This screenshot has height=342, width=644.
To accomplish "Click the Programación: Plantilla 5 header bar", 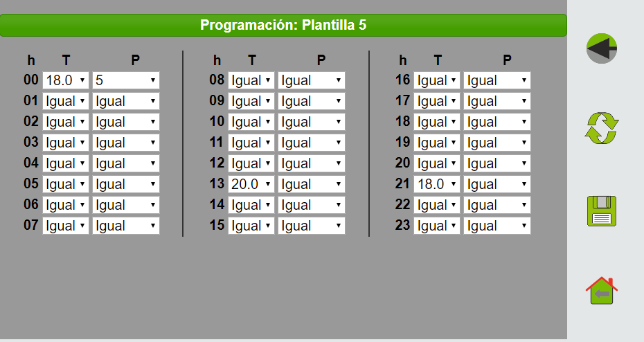I will pyautogui.click(x=283, y=25).
